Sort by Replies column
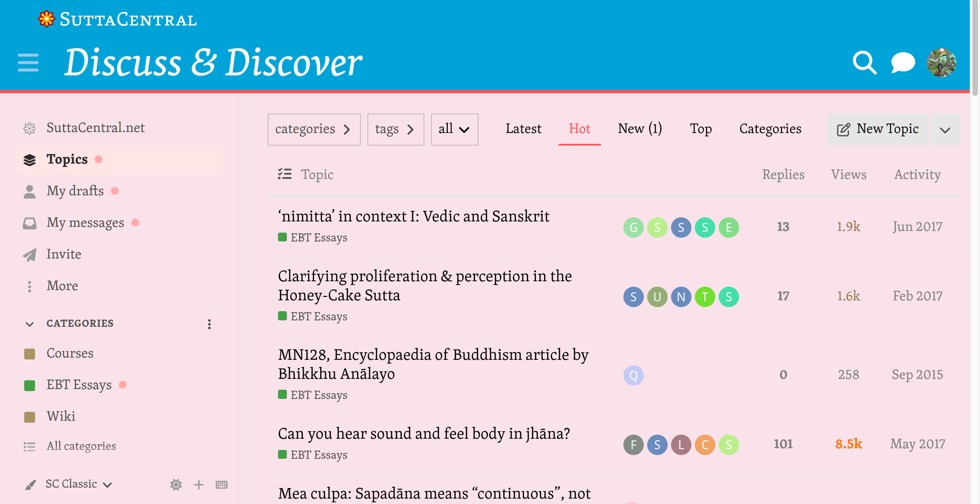Image resolution: width=980 pixels, height=504 pixels. point(783,174)
